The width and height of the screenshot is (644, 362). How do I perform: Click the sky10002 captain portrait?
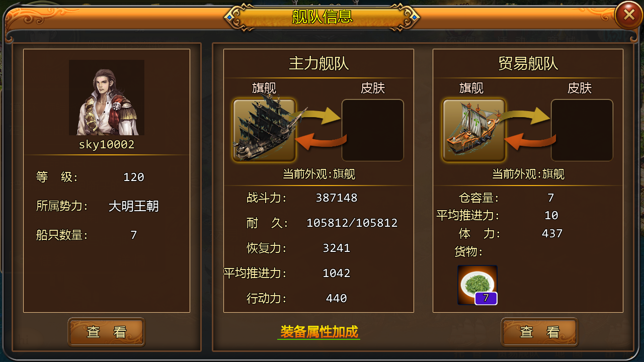[x=107, y=98]
